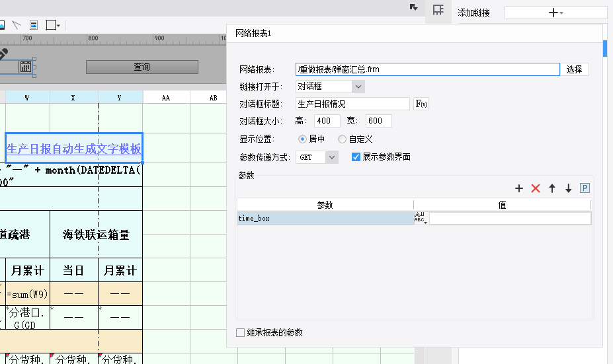Open the cell attributes panel icon at top
The image size is (613, 364).
pyautogui.click(x=437, y=10)
